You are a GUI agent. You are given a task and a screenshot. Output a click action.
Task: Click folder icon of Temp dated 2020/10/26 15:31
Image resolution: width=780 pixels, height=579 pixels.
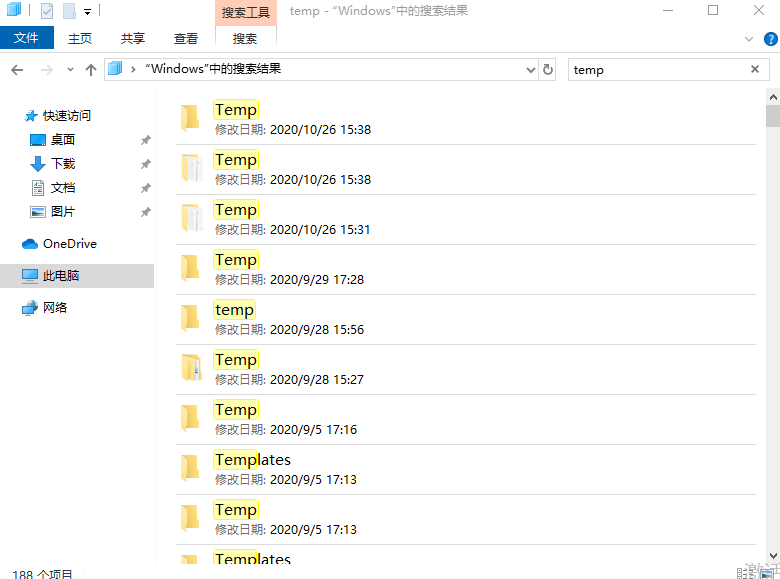coord(192,217)
